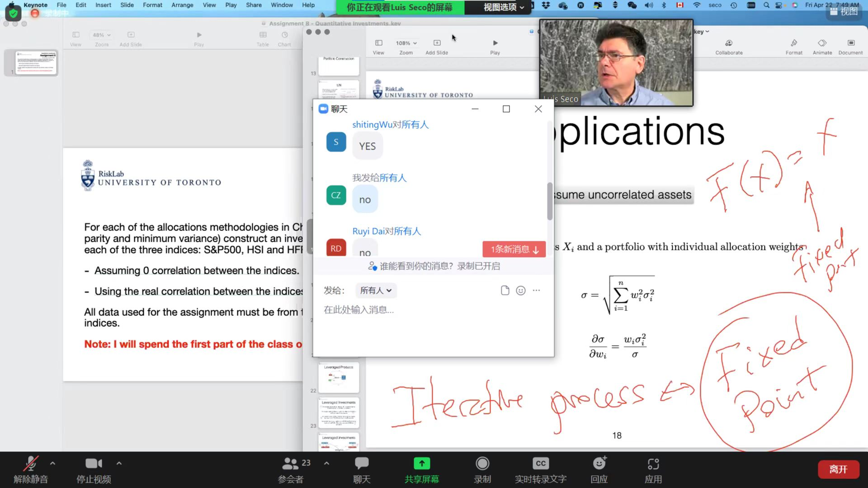Click the emoji icon in chat
868x488 pixels.
[521, 291]
